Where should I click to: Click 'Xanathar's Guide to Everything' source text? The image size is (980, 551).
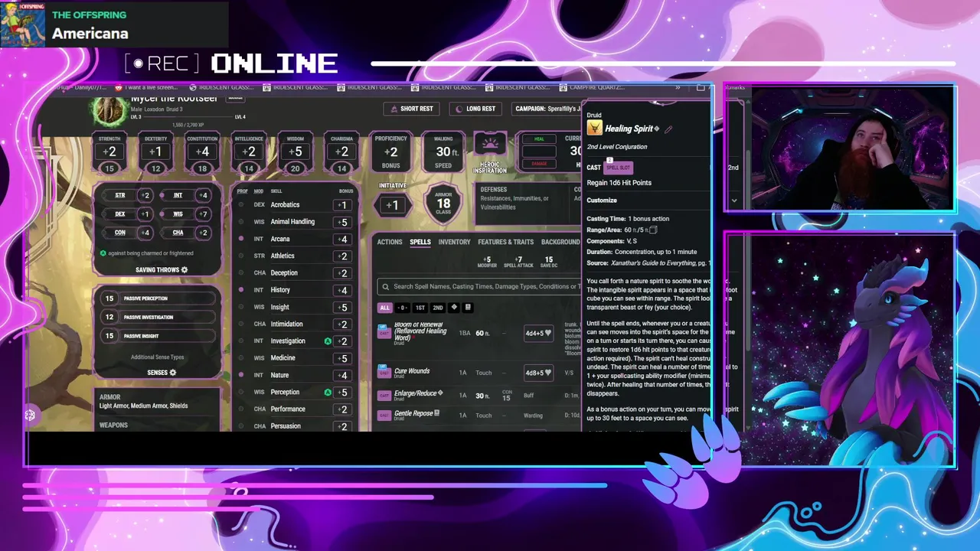(653, 262)
